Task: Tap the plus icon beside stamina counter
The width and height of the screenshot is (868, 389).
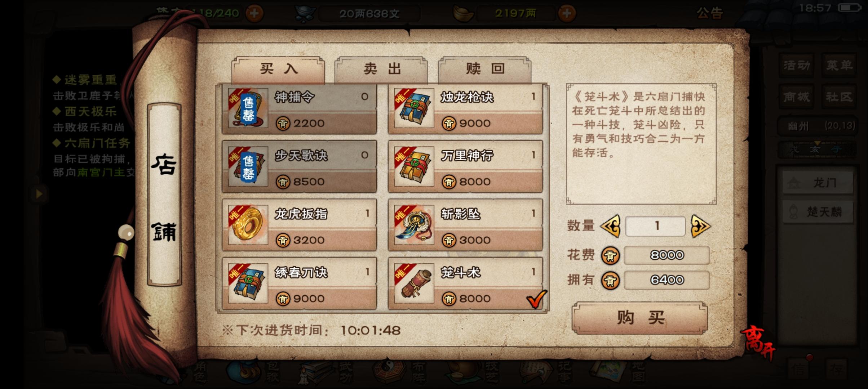Action: [254, 13]
